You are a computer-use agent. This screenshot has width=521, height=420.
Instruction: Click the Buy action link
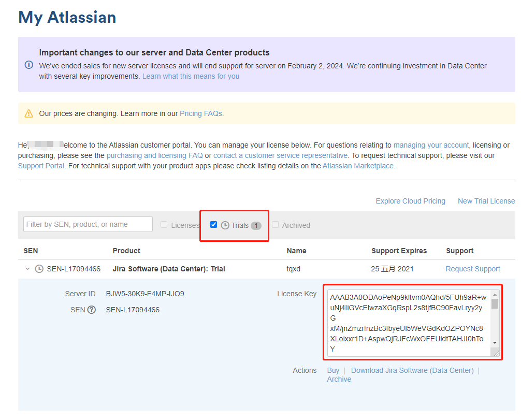click(x=333, y=370)
